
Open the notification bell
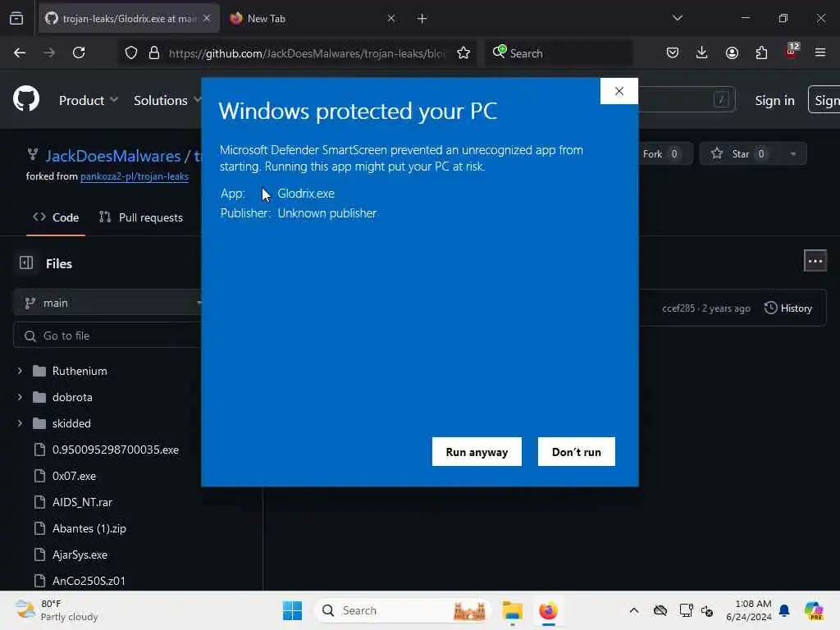click(784, 610)
